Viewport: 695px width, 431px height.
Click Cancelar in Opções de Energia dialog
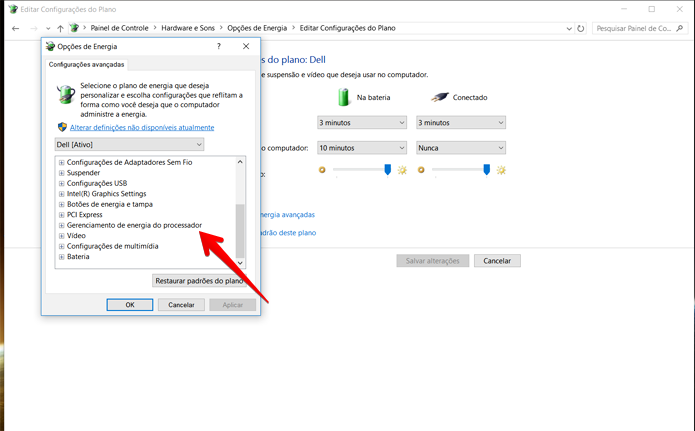(181, 305)
